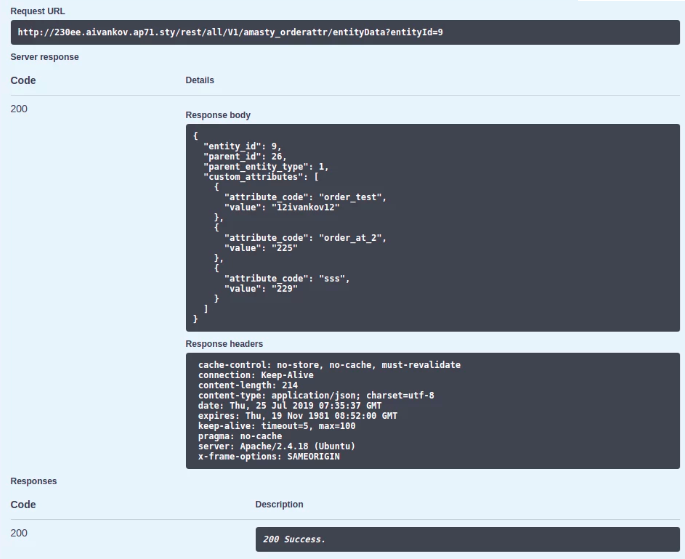Click the order_test attribute code line

coord(305,197)
